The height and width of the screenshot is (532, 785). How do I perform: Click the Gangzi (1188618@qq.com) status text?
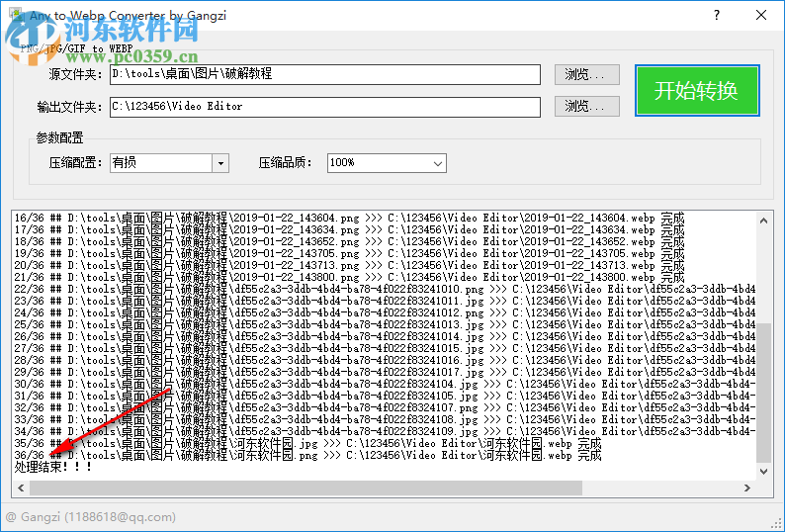pos(91,517)
